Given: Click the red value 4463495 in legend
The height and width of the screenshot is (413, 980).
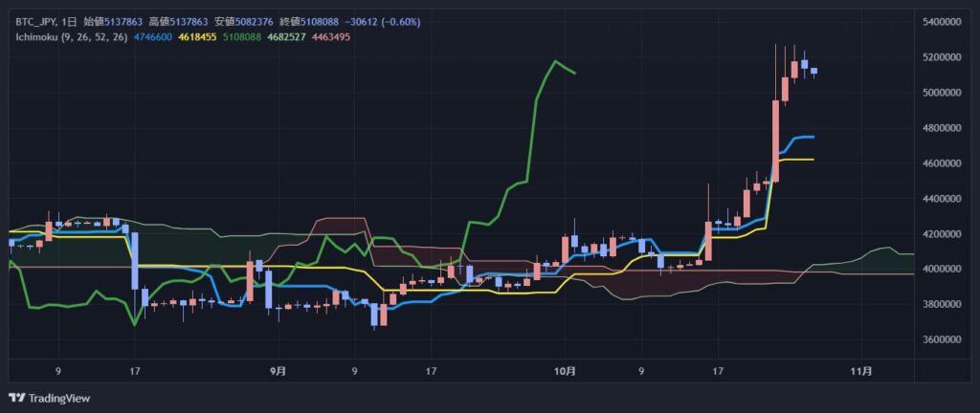Looking at the screenshot, I should (x=330, y=37).
